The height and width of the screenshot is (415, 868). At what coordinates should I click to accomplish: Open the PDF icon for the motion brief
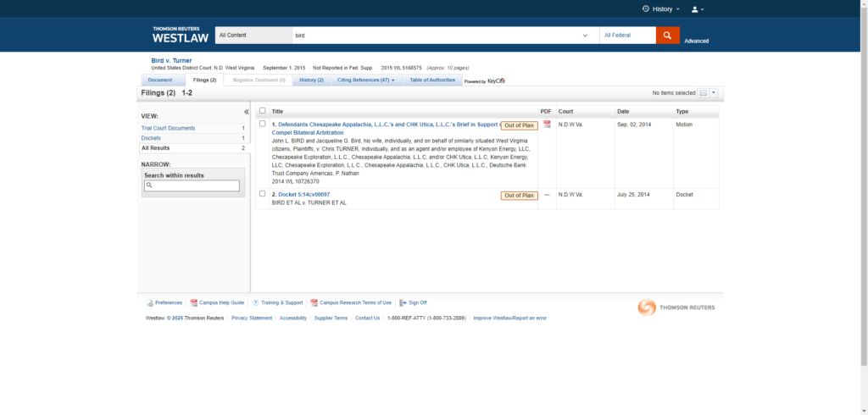click(x=547, y=125)
